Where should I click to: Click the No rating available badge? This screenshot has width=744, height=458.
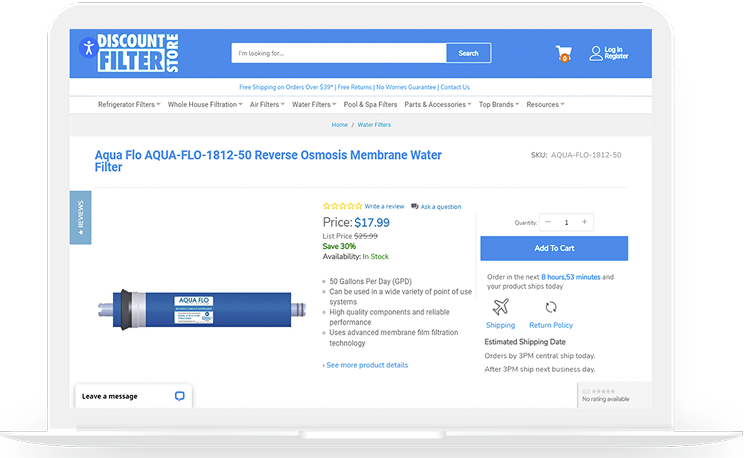click(x=614, y=395)
